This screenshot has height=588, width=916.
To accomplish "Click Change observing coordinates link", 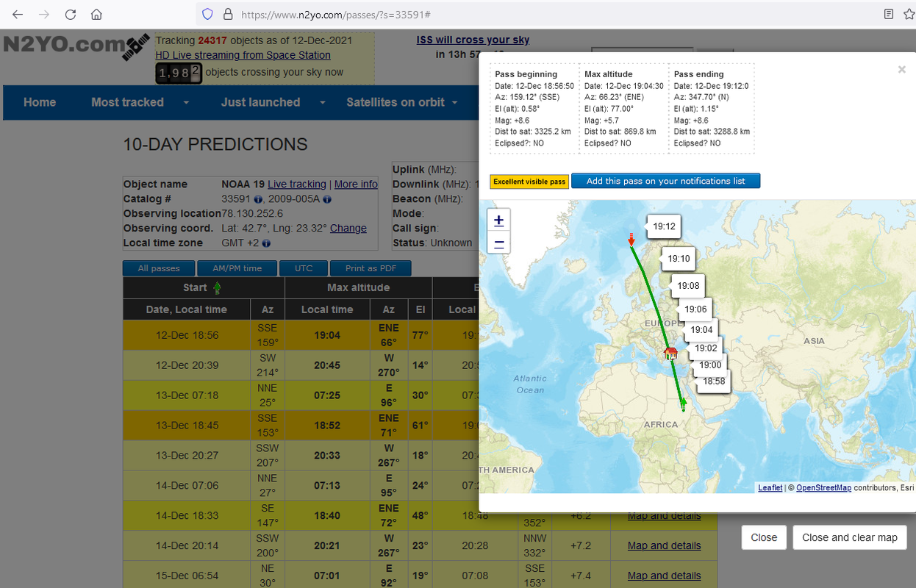I will 348,229.
